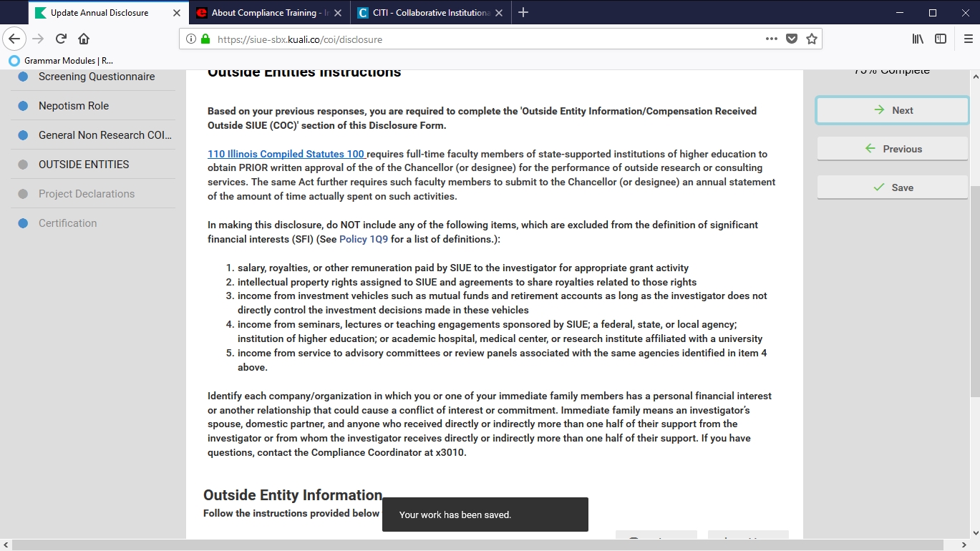Viewport: 980px width, 551px height.
Task: Bookmark this page with star icon
Action: [x=811, y=39]
